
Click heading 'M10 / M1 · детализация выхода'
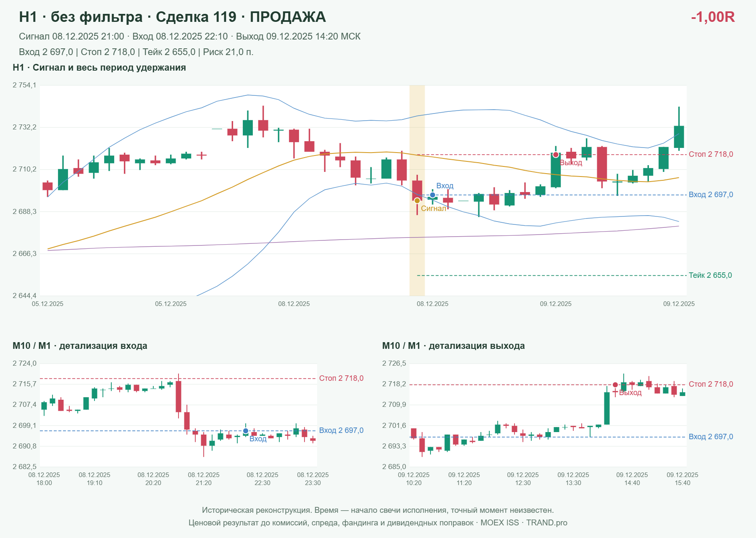click(453, 346)
